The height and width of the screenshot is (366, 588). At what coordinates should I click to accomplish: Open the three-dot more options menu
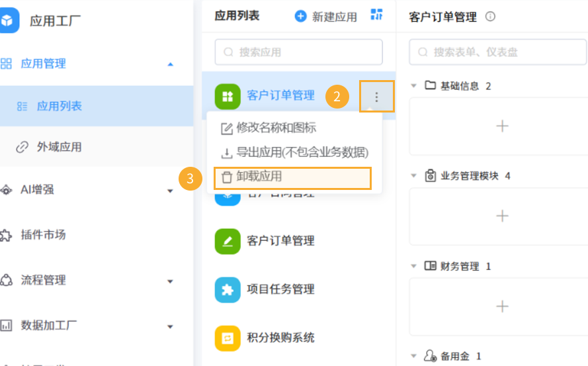(x=376, y=97)
